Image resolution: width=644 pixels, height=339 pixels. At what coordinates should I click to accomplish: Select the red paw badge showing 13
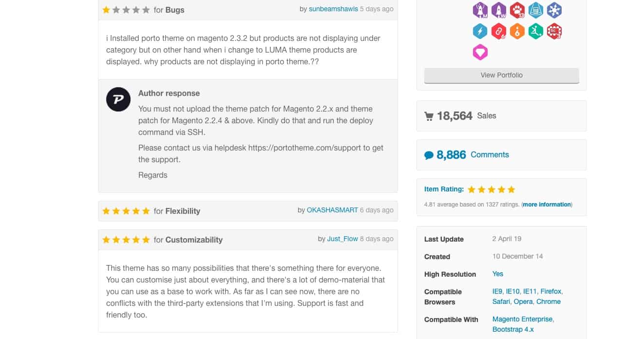(517, 10)
